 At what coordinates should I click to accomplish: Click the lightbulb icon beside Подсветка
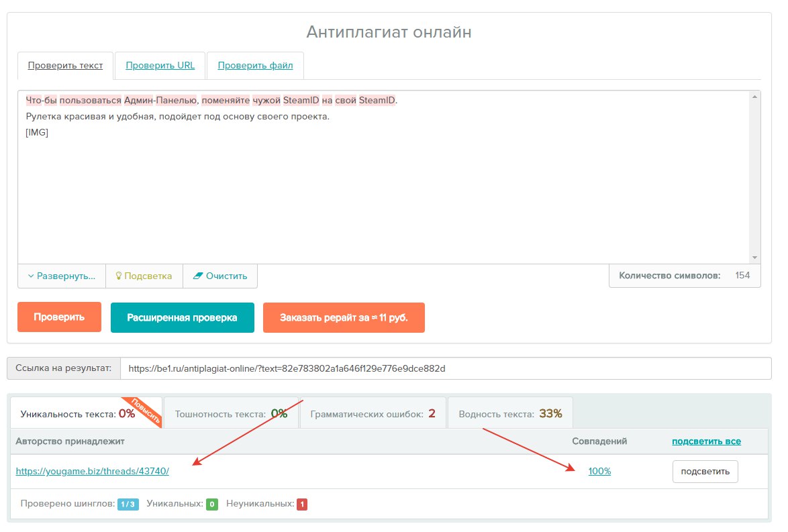119,276
